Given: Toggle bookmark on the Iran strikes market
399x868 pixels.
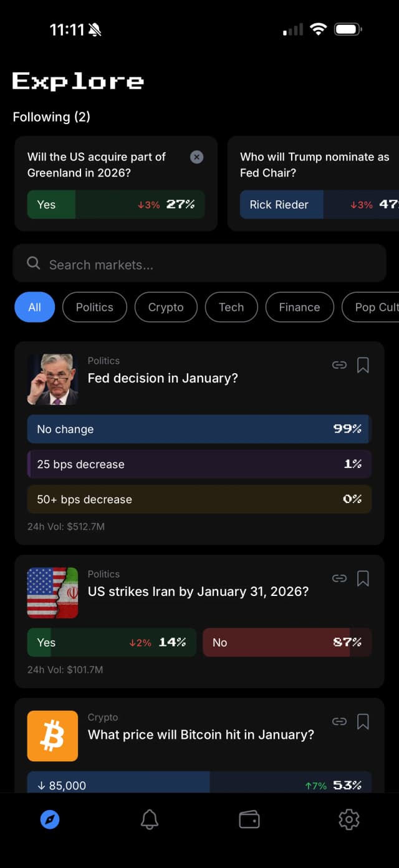Looking at the screenshot, I should pos(363,578).
